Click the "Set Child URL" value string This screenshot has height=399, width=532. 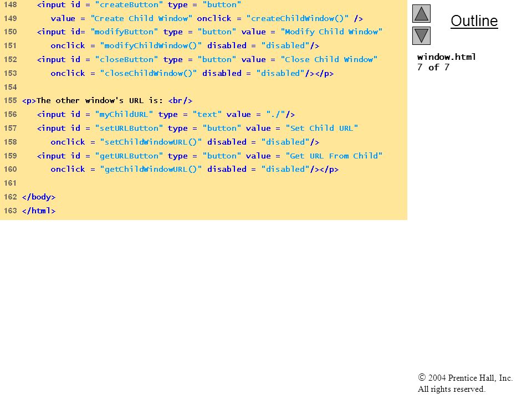321,128
